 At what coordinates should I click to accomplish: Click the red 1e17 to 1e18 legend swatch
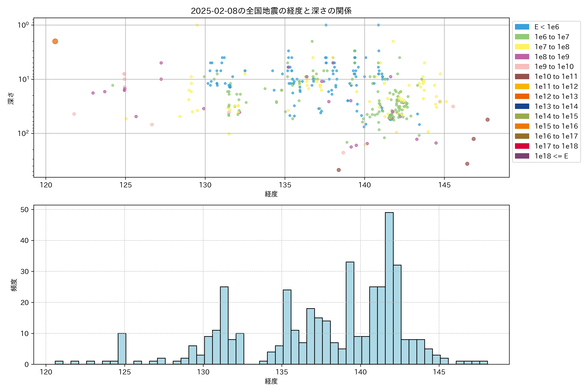click(x=522, y=146)
